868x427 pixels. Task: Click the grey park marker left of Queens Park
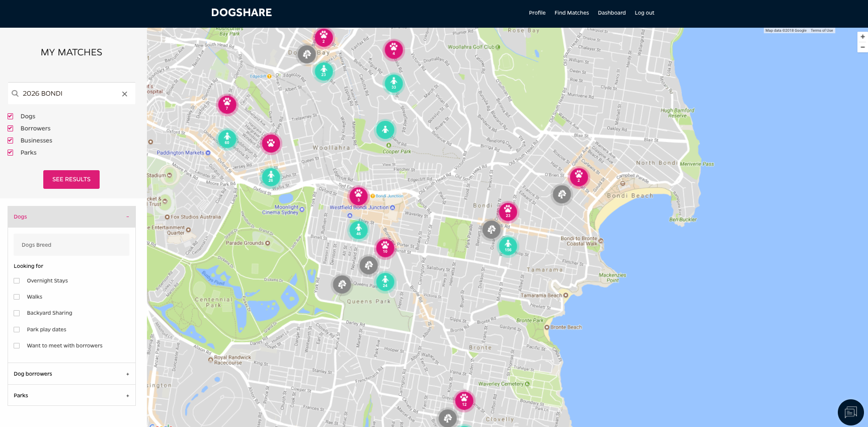click(342, 284)
